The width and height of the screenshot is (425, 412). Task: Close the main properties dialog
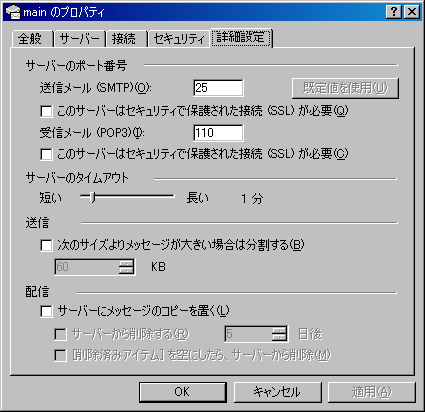412,12
